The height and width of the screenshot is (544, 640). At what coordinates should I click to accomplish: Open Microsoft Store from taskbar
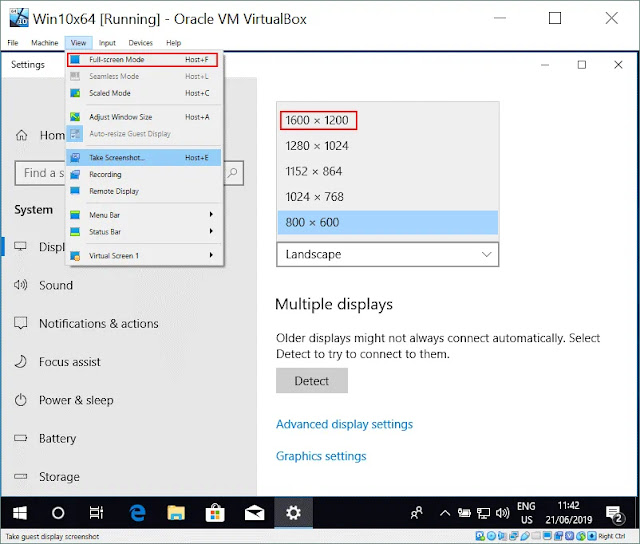[215, 513]
